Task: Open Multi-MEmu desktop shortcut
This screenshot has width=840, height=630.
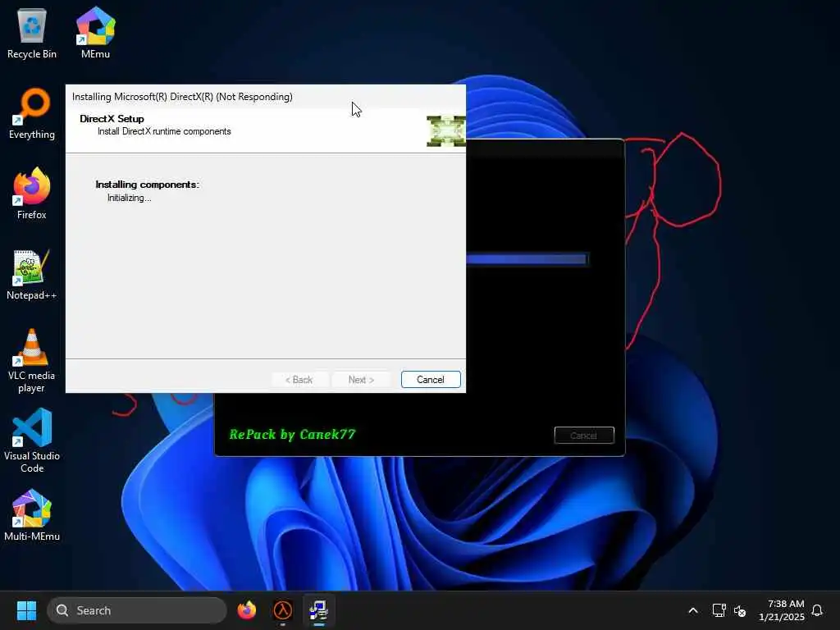Action: pos(32,515)
